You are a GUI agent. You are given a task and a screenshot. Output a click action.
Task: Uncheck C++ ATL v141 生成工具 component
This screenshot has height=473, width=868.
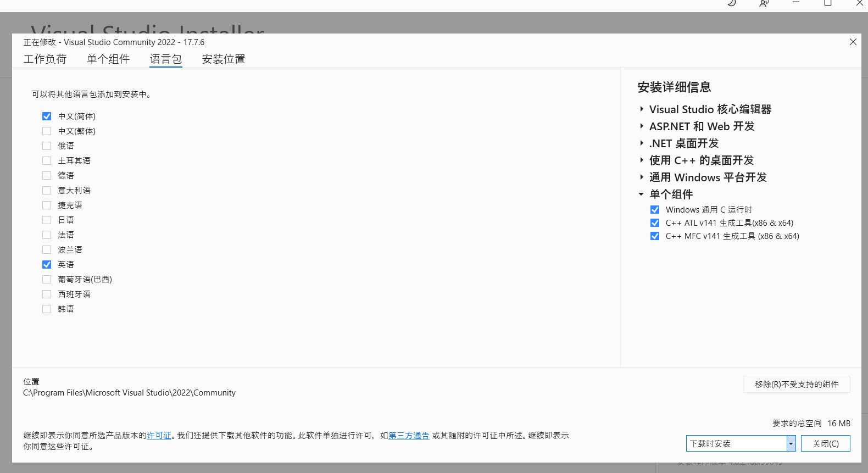pos(655,223)
